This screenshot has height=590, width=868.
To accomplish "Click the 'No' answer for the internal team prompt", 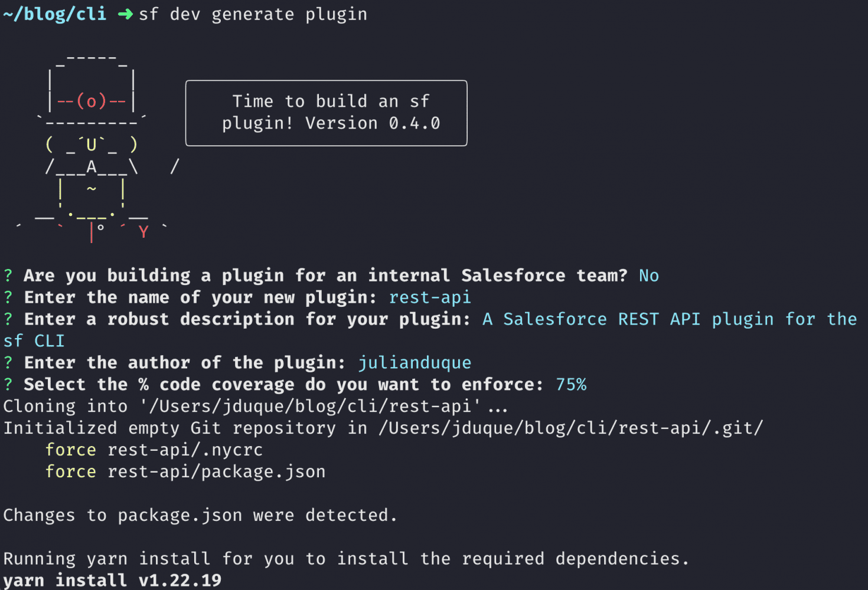I will pos(648,276).
